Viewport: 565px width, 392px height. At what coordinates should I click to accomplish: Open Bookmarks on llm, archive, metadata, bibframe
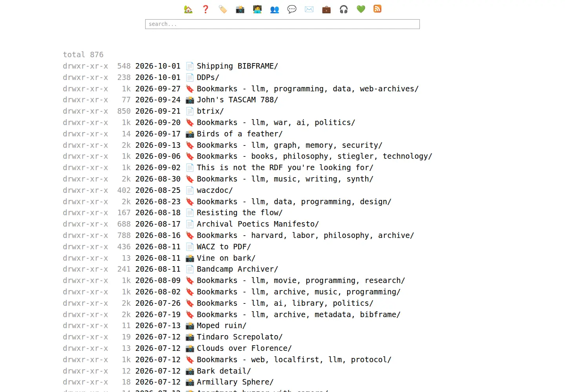tap(299, 314)
